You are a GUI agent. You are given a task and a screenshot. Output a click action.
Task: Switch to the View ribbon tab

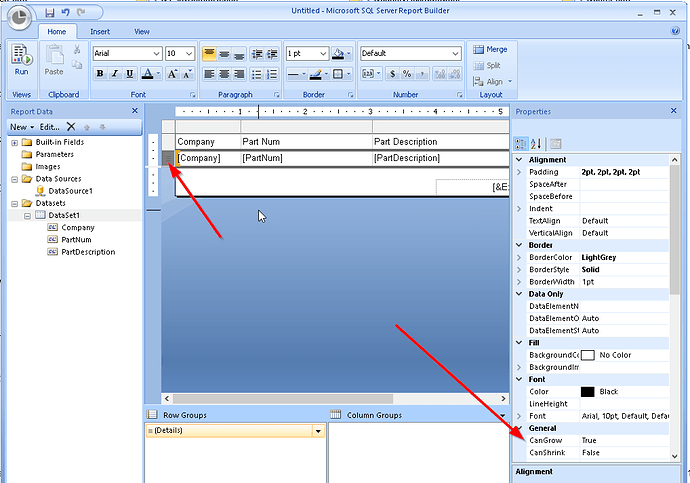tap(142, 32)
